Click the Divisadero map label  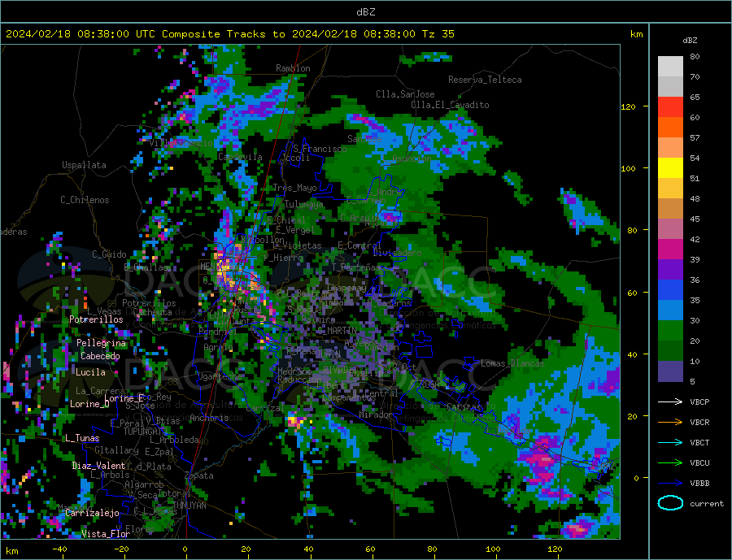tap(397, 253)
